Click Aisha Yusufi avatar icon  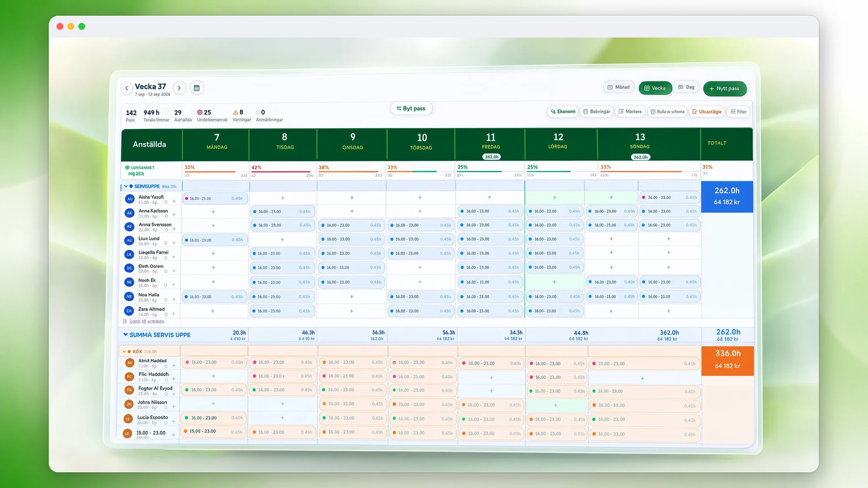tap(130, 199)
